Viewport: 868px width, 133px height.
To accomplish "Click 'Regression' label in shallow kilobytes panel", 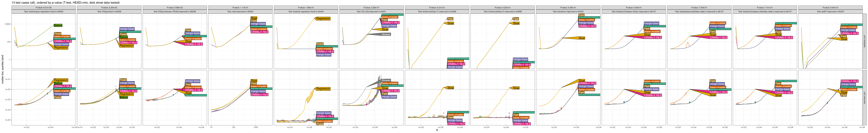I will point(323,18).
